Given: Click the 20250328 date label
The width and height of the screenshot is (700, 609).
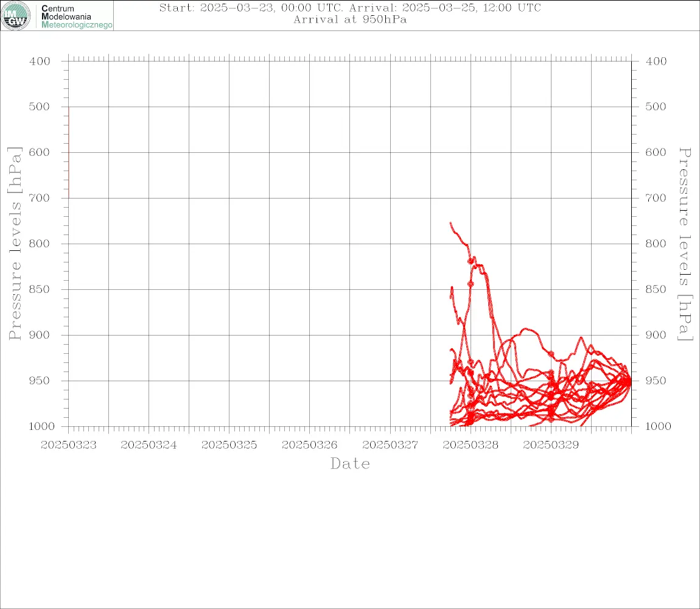Looking at the screenshot, I should tap(471, 445).
